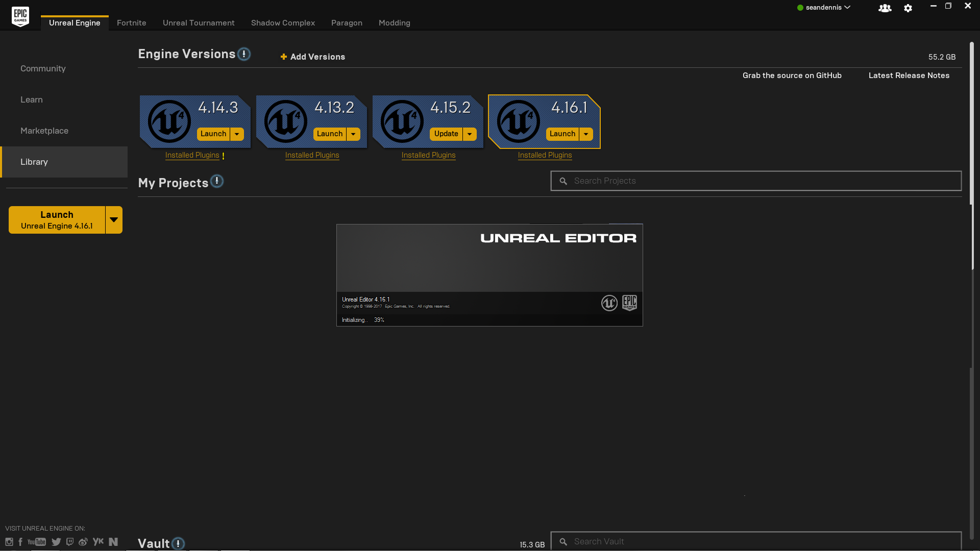Screen dimensions: 980x551
Task: Click the Epic Games logo on editor splash
Action: (x=629, y=303)
